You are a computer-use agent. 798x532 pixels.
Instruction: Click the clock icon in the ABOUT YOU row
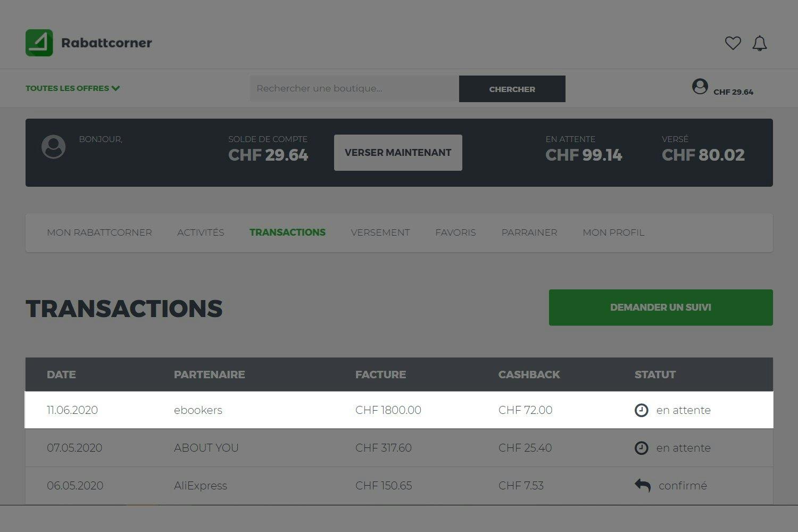(x=642, y=448)
